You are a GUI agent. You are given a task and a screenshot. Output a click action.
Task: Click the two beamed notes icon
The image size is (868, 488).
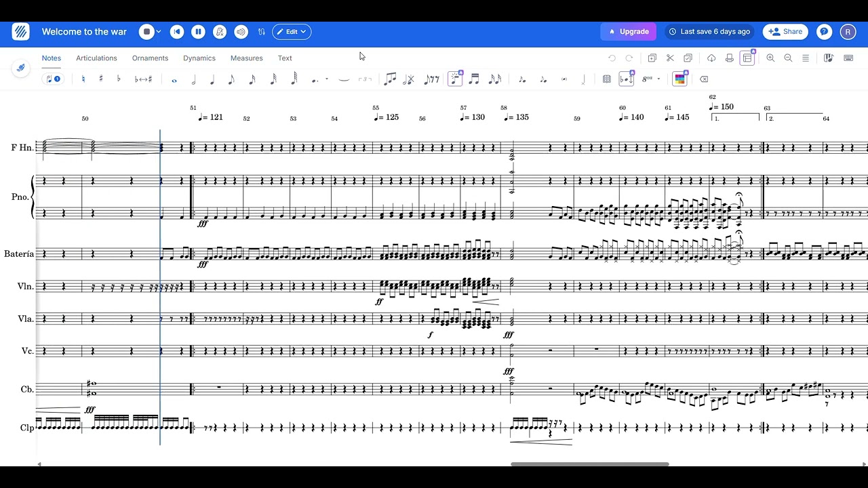click(x=474, y=79)
